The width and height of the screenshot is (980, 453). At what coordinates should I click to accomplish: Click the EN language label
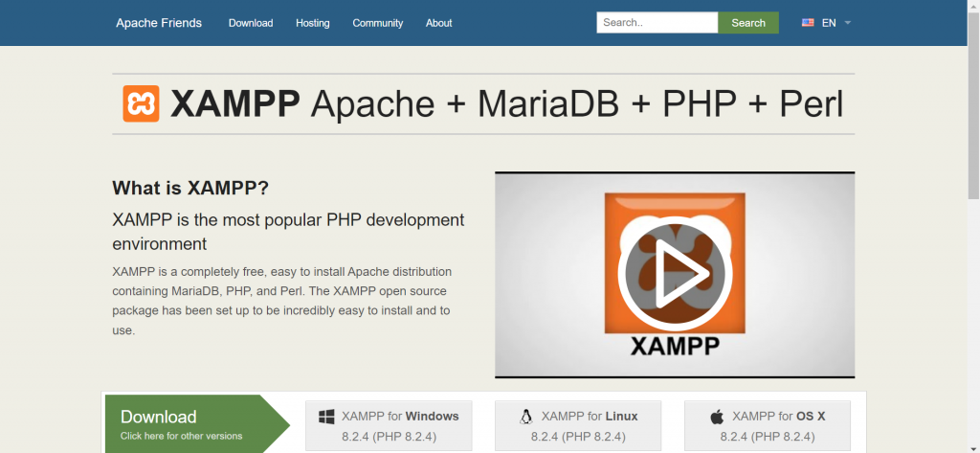pyautogui.click(x=829, y=23)
